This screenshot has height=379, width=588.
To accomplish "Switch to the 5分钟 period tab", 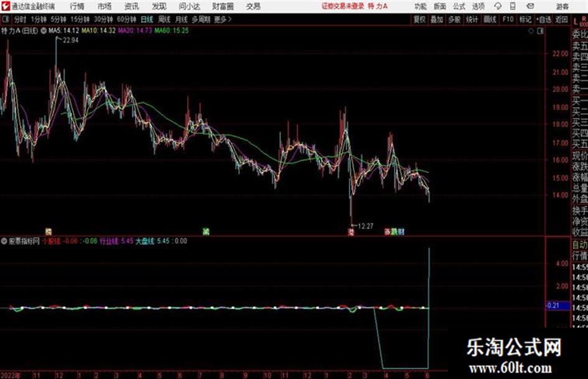I will coord(58,19).
